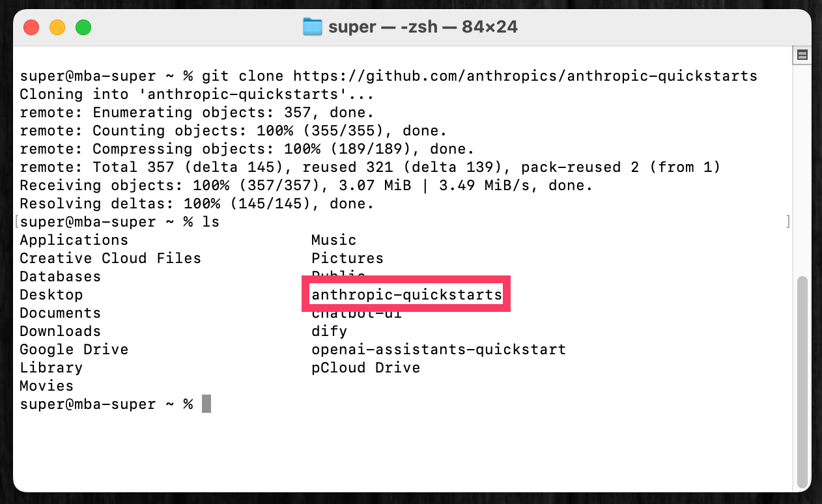The height and width of the screenshot is (504, 822).
Task: Click the Google Drive listing
Action: pos(74,350)
